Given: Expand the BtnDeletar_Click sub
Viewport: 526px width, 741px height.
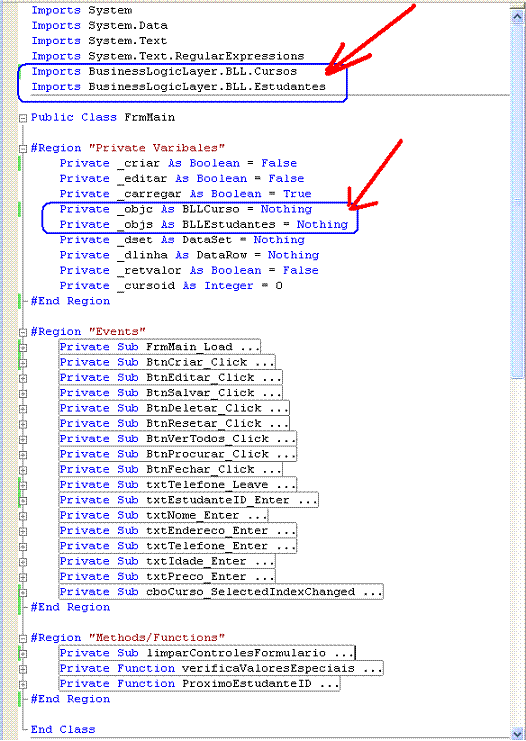Looking at the screenshot, I should point(23,409).
